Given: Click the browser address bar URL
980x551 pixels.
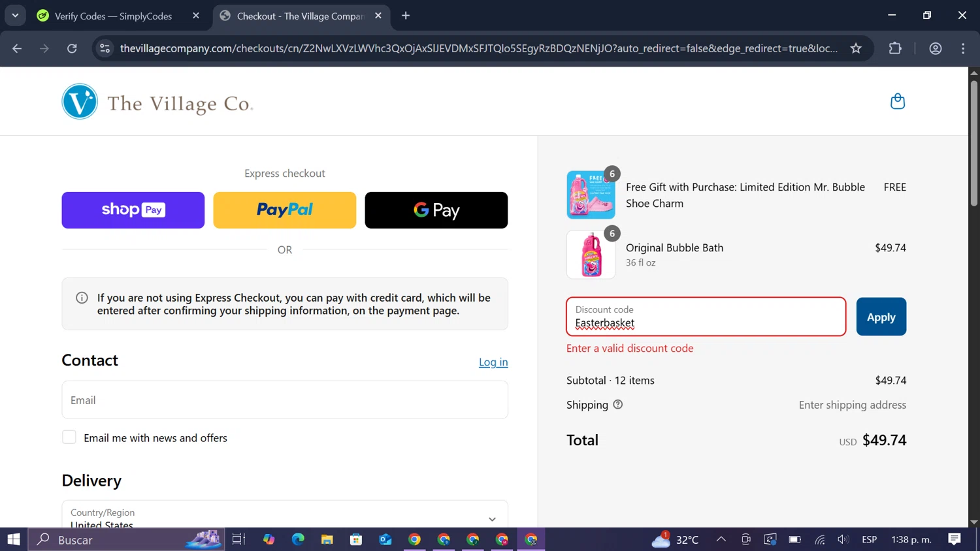Looking at the screenshot, I should pos(478,48).
